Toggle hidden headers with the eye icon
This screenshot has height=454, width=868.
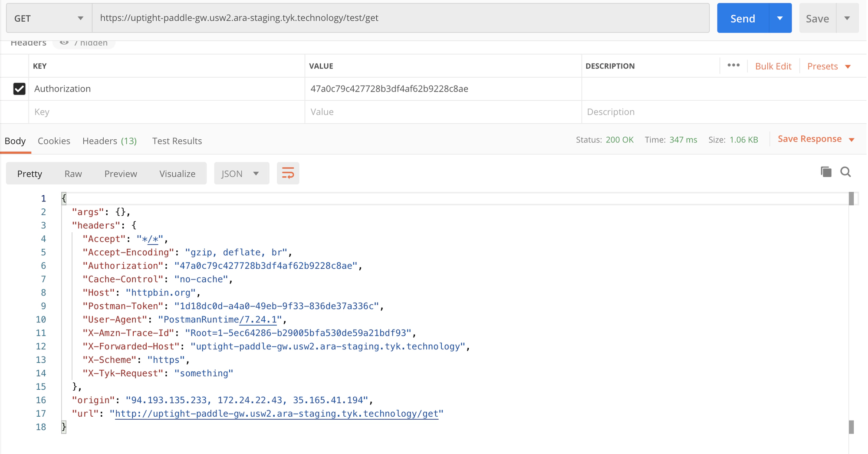64,43
